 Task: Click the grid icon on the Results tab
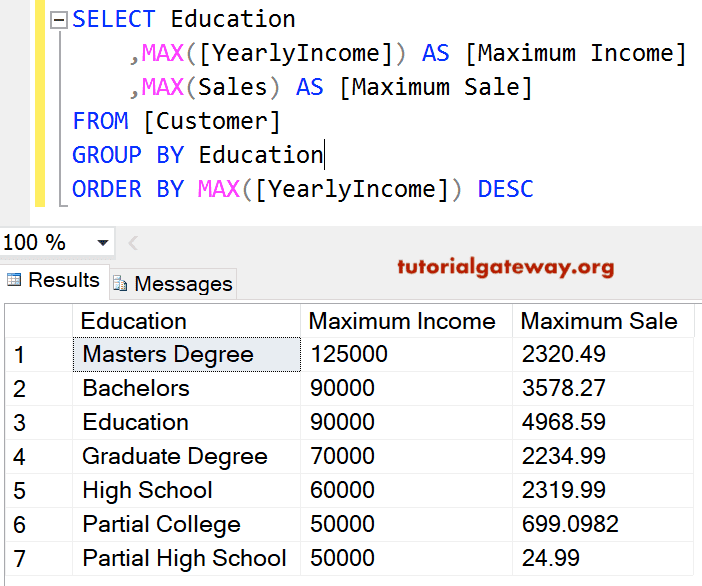[15, 281]
